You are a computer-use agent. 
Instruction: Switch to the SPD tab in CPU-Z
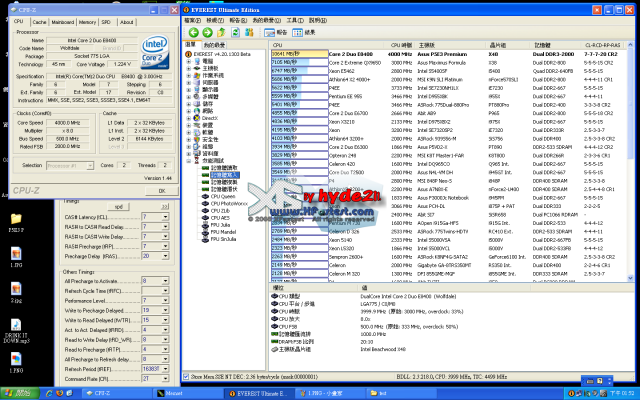pos(106,22)
